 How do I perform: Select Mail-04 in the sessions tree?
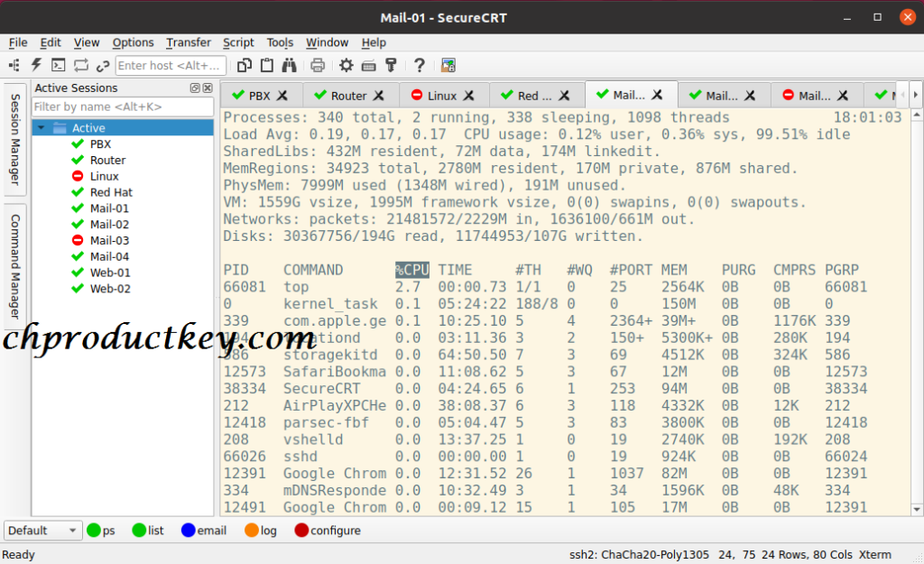point(109,256)
